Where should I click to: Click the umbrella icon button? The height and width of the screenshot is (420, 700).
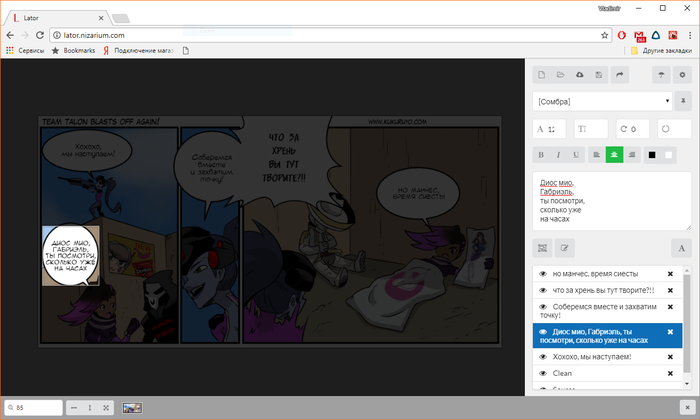[x=661, y=75]
